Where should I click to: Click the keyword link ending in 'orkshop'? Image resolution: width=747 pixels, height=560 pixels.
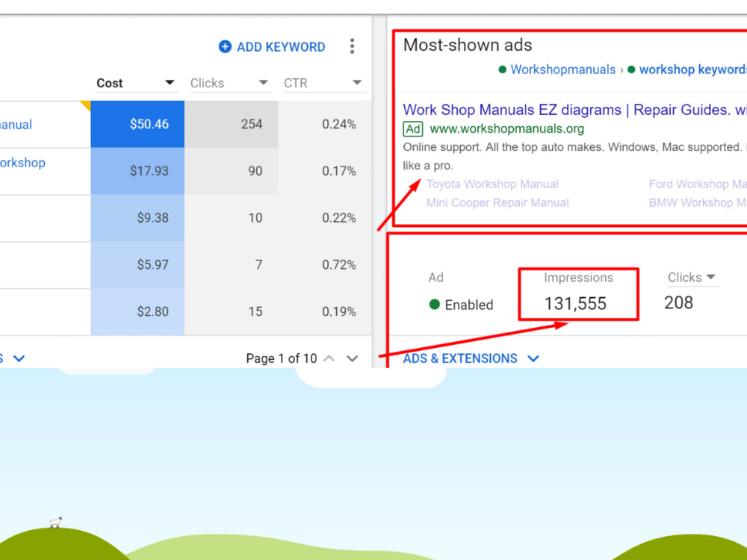(22, 163)
